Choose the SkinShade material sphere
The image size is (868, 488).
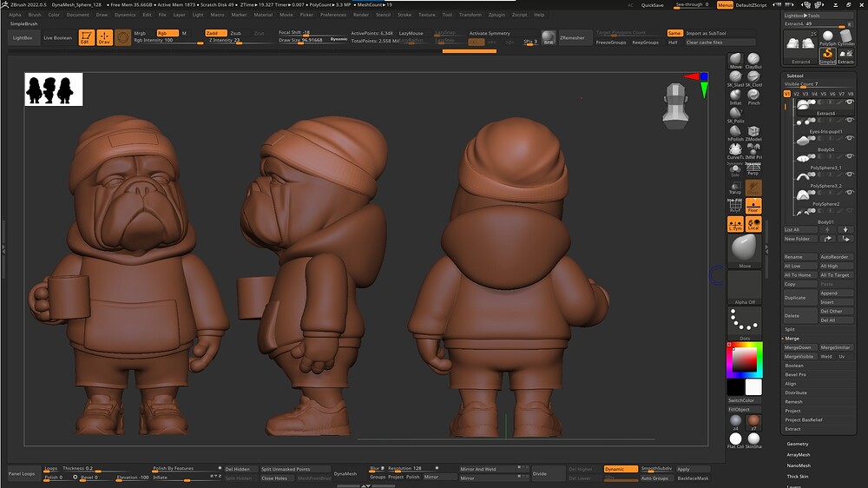coord(753,440)
